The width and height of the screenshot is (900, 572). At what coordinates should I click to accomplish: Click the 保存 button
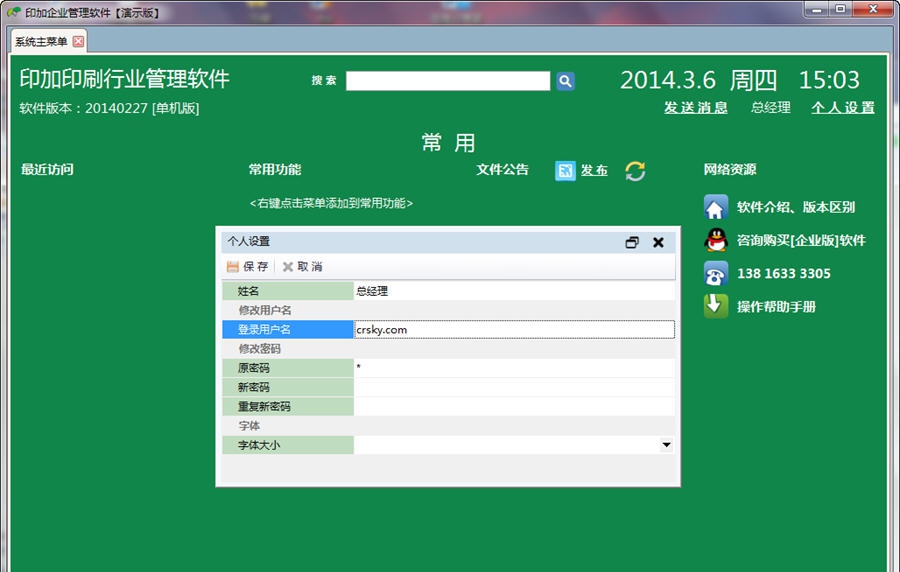tap(248, 267)
